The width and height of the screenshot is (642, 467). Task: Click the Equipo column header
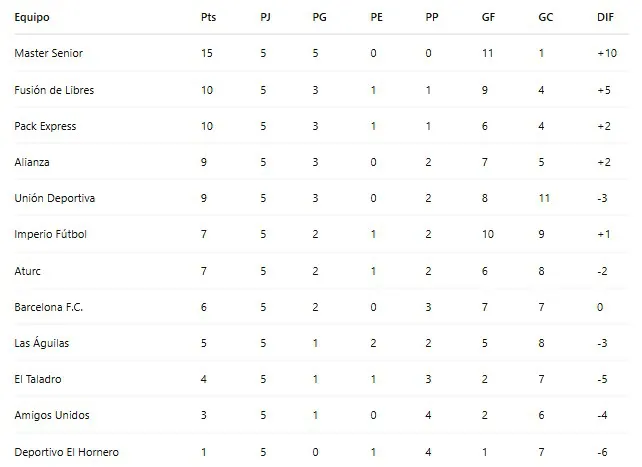pos(33,18)
